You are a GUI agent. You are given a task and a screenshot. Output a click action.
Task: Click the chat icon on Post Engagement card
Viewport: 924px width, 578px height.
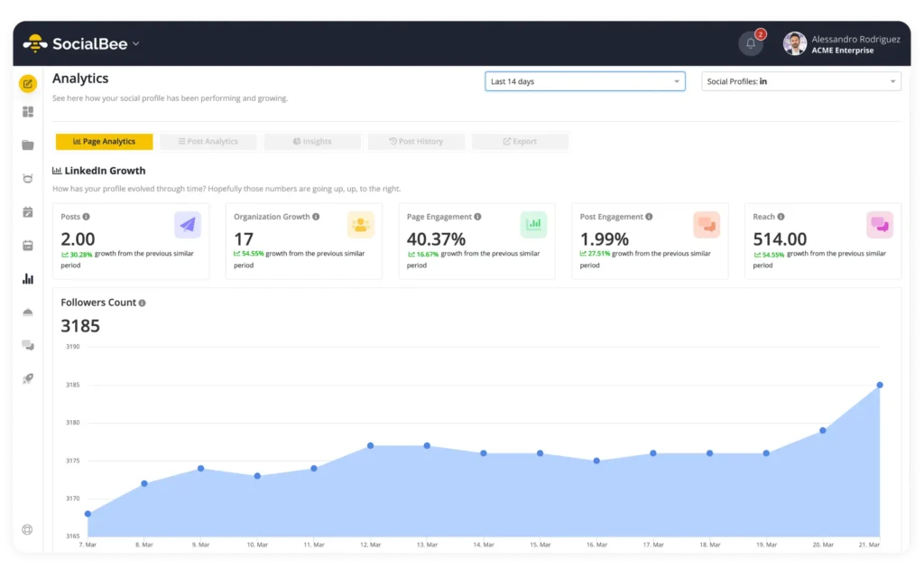click(707, 225)
